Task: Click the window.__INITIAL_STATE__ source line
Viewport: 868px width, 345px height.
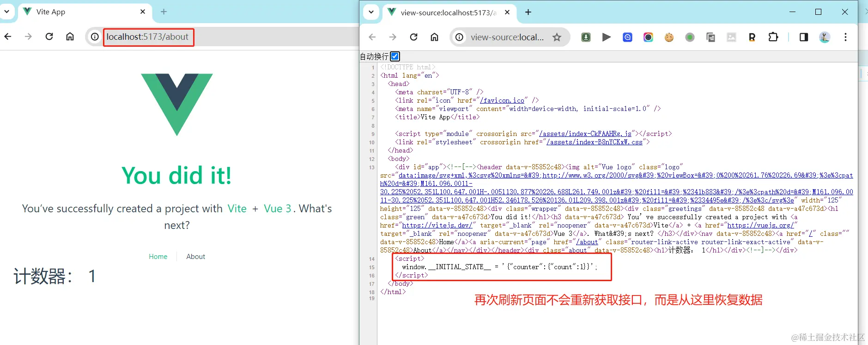Action: click(x=499, y=267)
